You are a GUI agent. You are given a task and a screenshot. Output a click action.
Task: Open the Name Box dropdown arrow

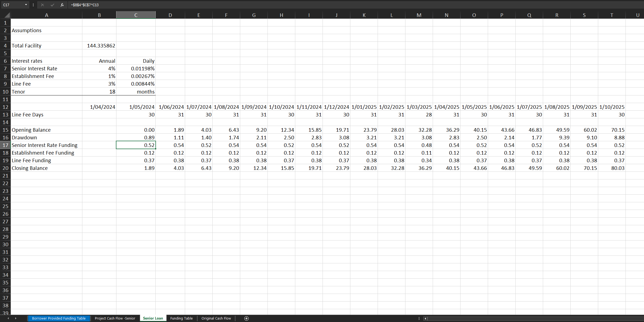click(26, 5)
